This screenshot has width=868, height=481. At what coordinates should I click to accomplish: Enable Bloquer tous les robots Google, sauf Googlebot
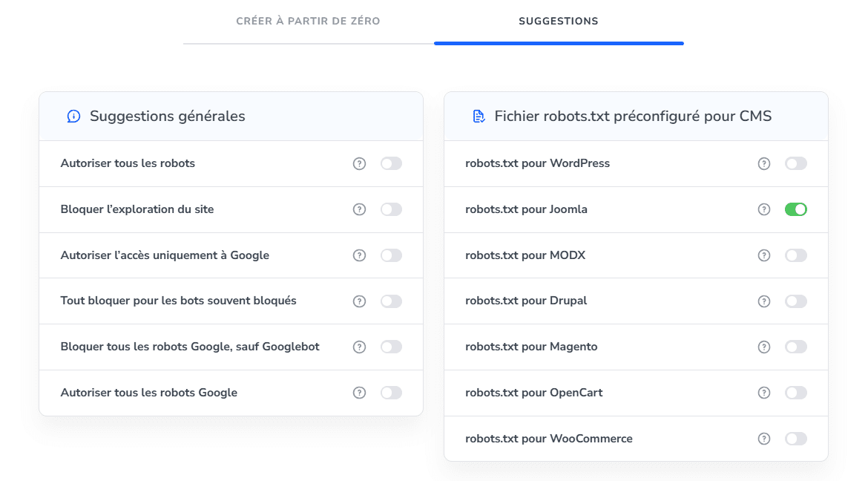click(x=391, y=347)
